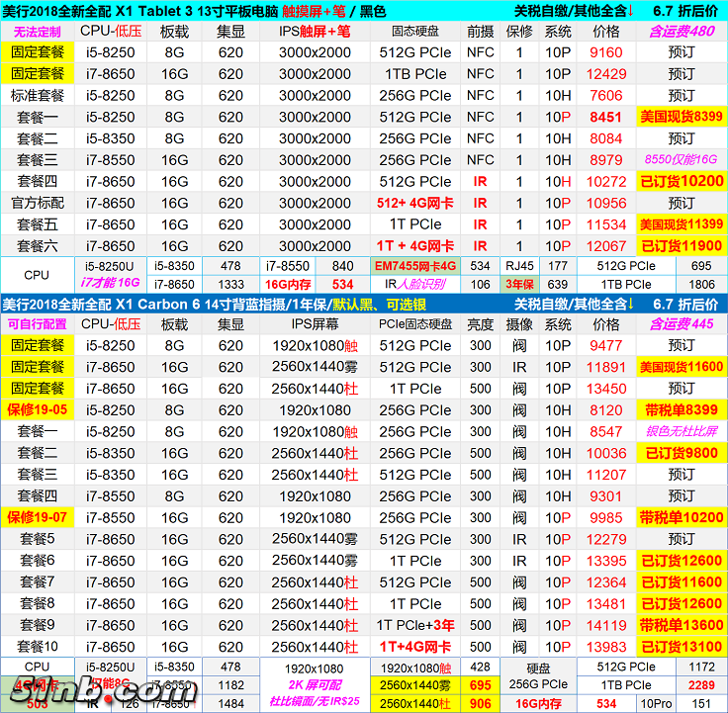Select the 无法定制 label cell

37,31
